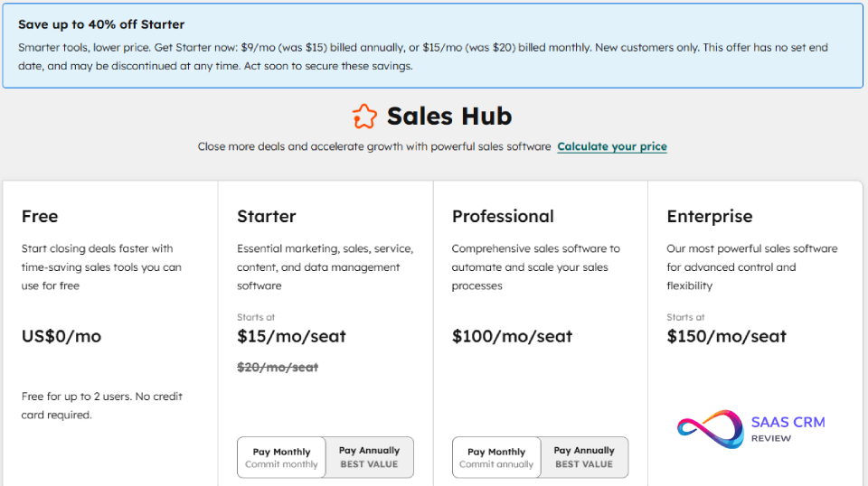The image size is (868, 486).
Task: Open the Calculate your price link
Action: [x=611, y=146]
